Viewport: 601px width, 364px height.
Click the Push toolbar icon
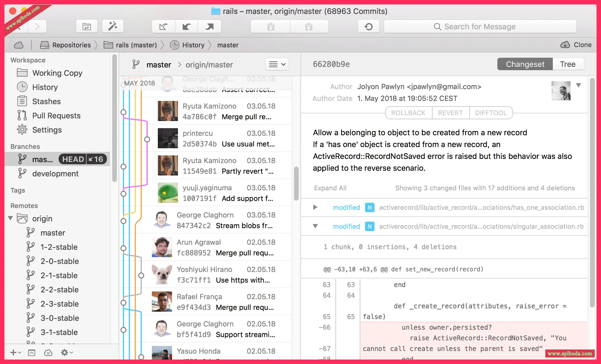pos(210,27)
